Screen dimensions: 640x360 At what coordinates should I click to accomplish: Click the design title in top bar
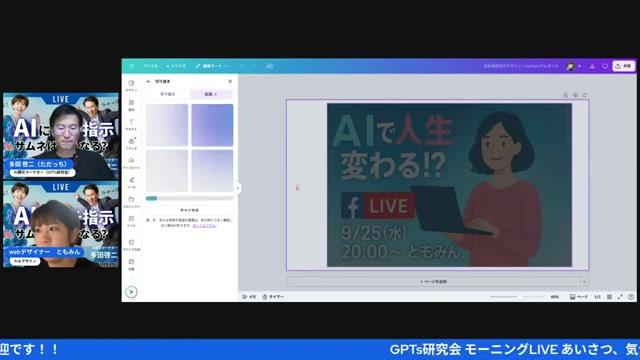[x=521, y=66]
